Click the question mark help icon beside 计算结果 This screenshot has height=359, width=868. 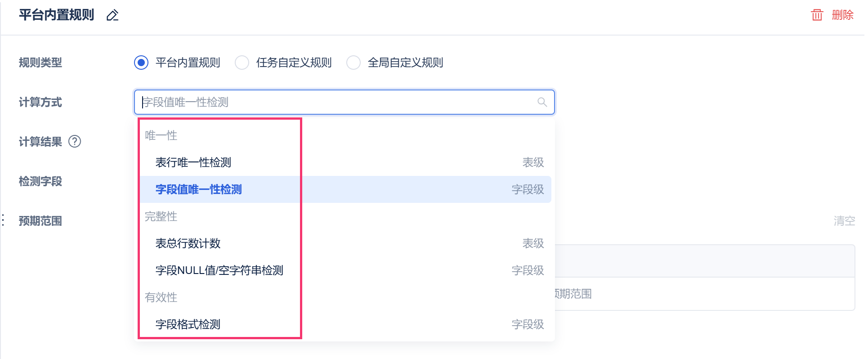click(75, 141)
